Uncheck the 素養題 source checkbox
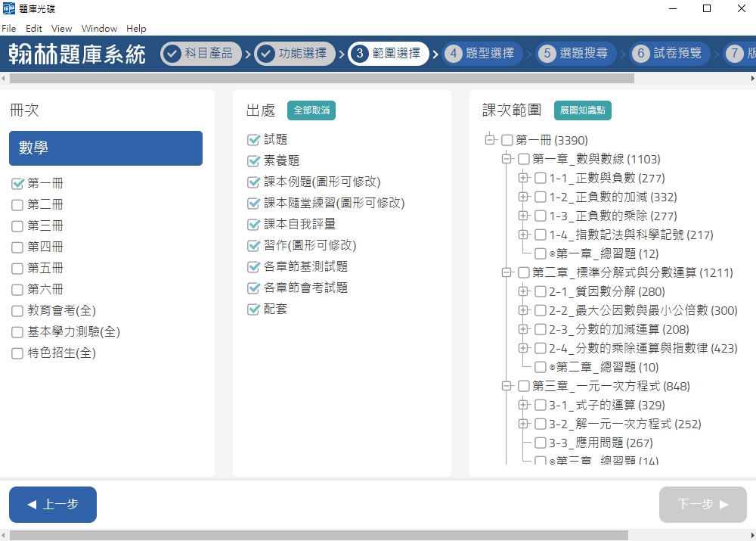The image size is (756, 541). coord(253,161)
